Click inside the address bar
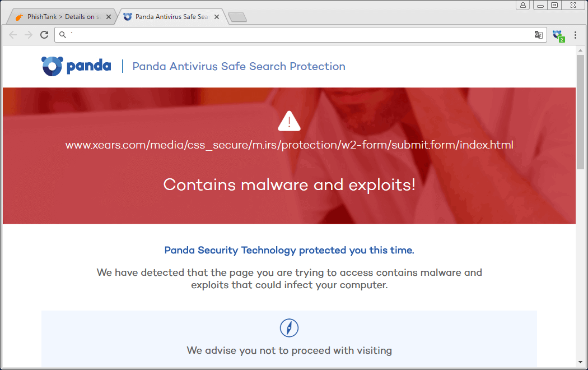Screen dimensions: 588x370 [280, 35]
